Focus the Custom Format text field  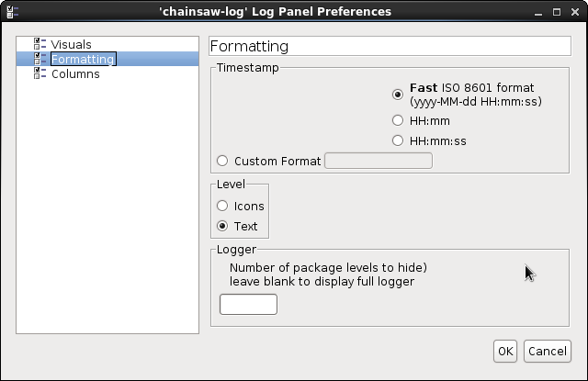coord(379,161)
